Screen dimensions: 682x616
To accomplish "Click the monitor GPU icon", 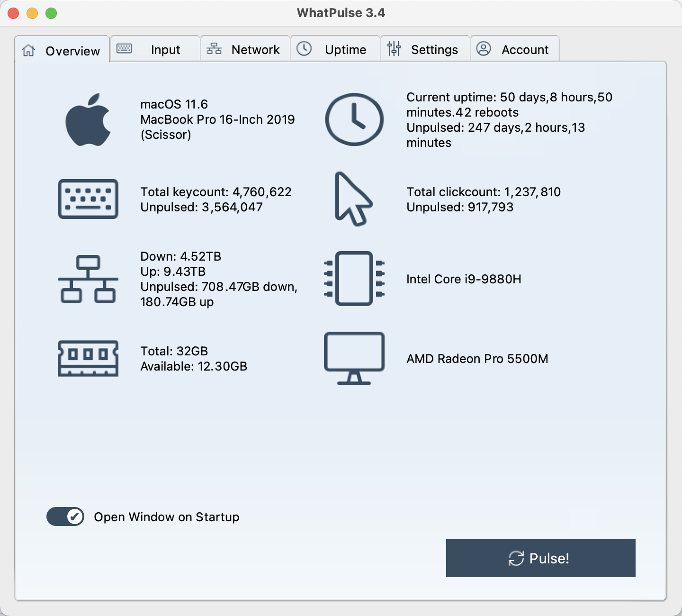I will [354, 358].
